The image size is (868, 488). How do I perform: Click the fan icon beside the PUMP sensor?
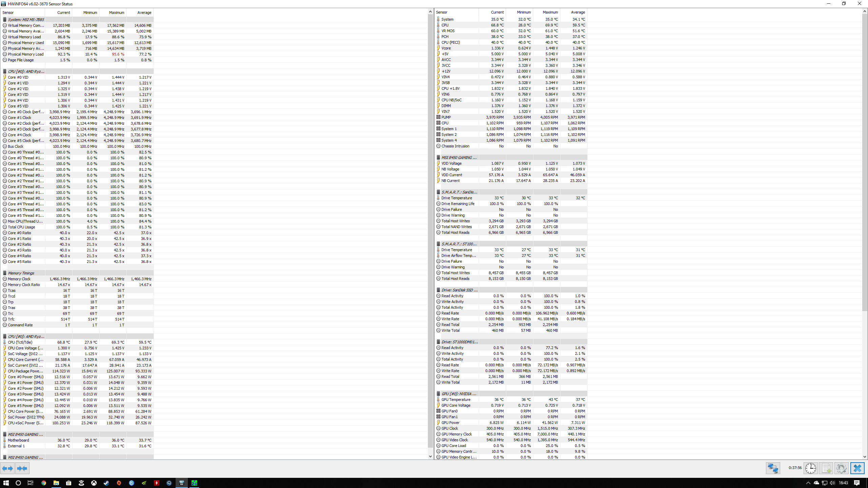(438, 117)
